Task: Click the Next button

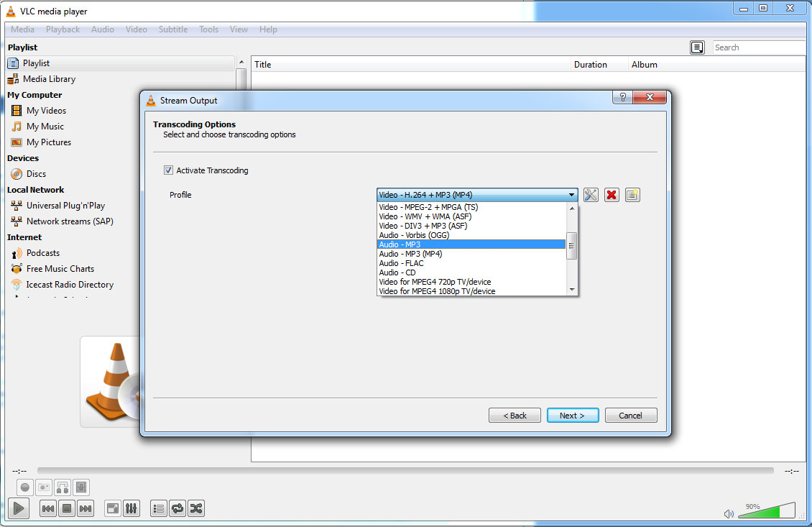Action: pyautogui.click(x=573, y=416)
